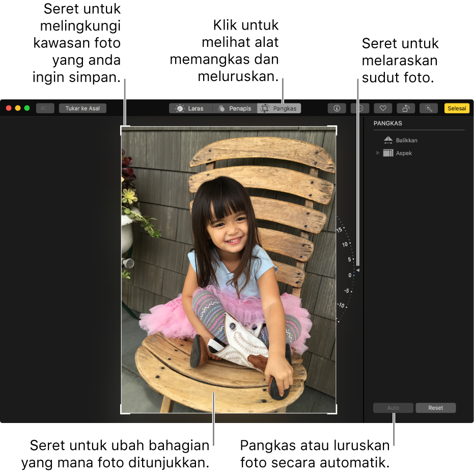Open the More options (ellipsis) toolbar button
The height and width of the screenshot is (476, 474).
point(360,108)
